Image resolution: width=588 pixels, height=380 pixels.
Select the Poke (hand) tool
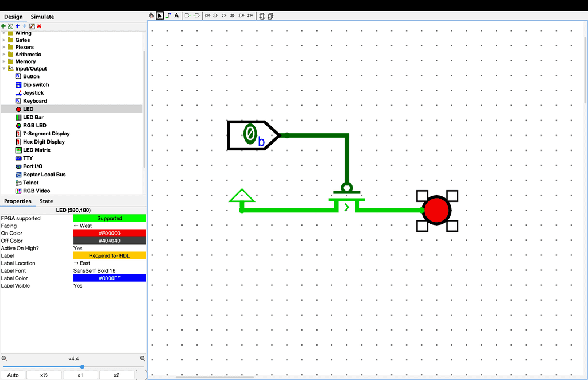[x=152, y=15]
